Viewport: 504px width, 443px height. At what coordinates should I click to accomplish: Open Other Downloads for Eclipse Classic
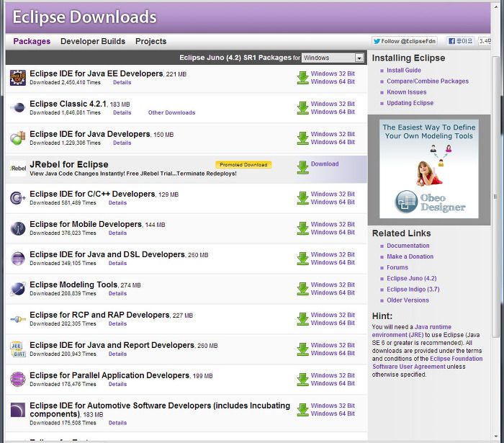[171, 113]
